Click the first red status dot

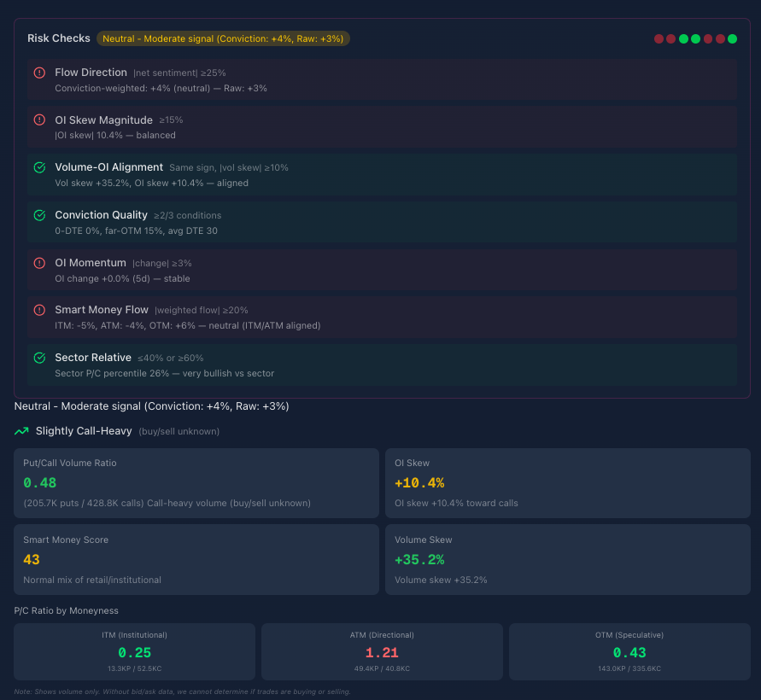pyautogui.click(x=659, y=38)
